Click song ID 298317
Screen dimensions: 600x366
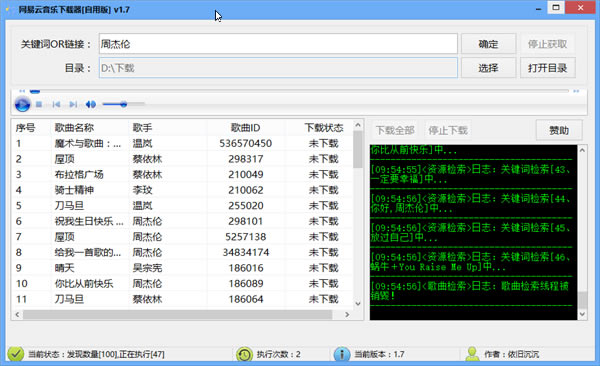coord(246,159)
